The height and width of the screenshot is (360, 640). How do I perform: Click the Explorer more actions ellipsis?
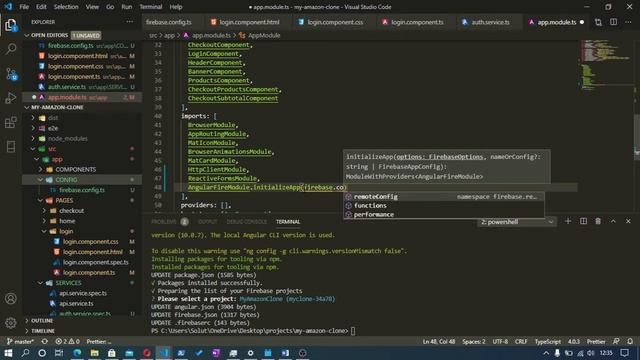pos(130,22)
